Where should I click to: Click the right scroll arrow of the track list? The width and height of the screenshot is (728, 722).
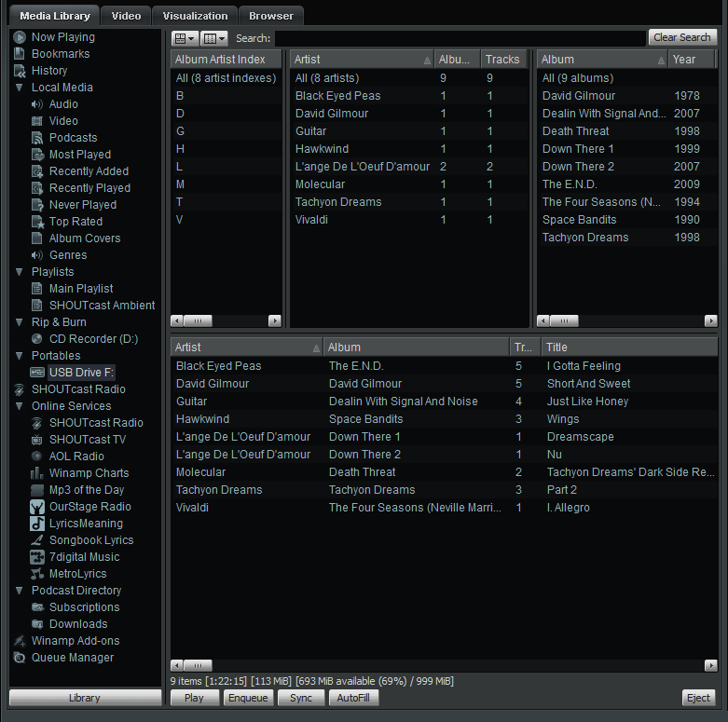click(x=711, y=666)
